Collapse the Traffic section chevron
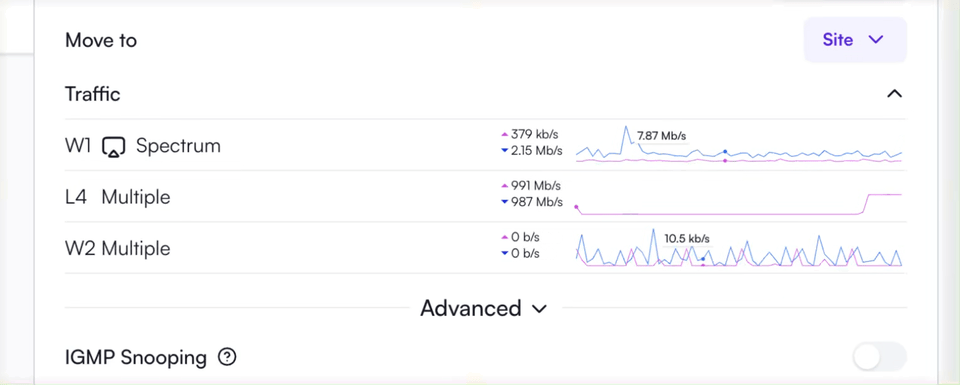The width and height of the screenshot is (960, 385). point(894,94)
